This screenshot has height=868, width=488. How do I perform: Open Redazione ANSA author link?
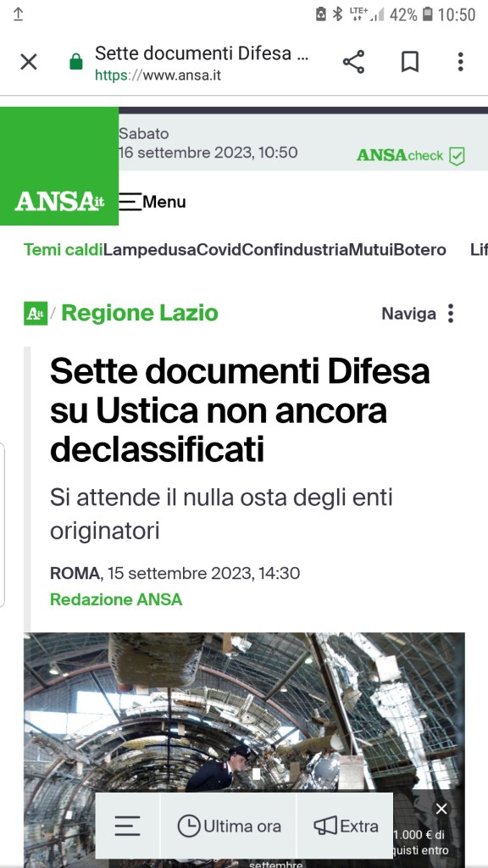116,599
